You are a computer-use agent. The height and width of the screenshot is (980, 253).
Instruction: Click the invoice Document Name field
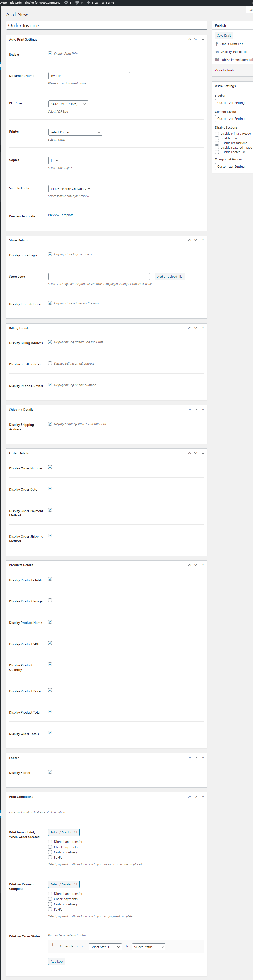point(89,76)
